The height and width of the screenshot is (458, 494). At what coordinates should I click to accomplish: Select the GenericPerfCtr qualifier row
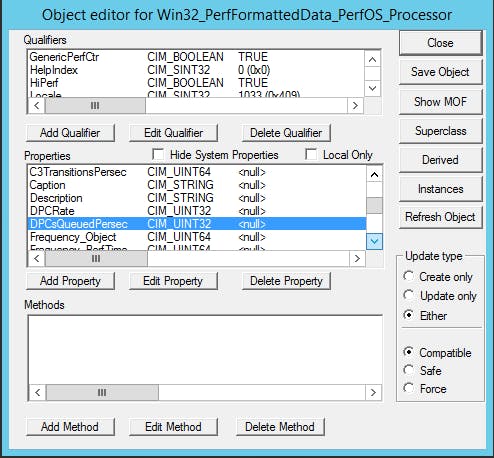coord(197,57)
